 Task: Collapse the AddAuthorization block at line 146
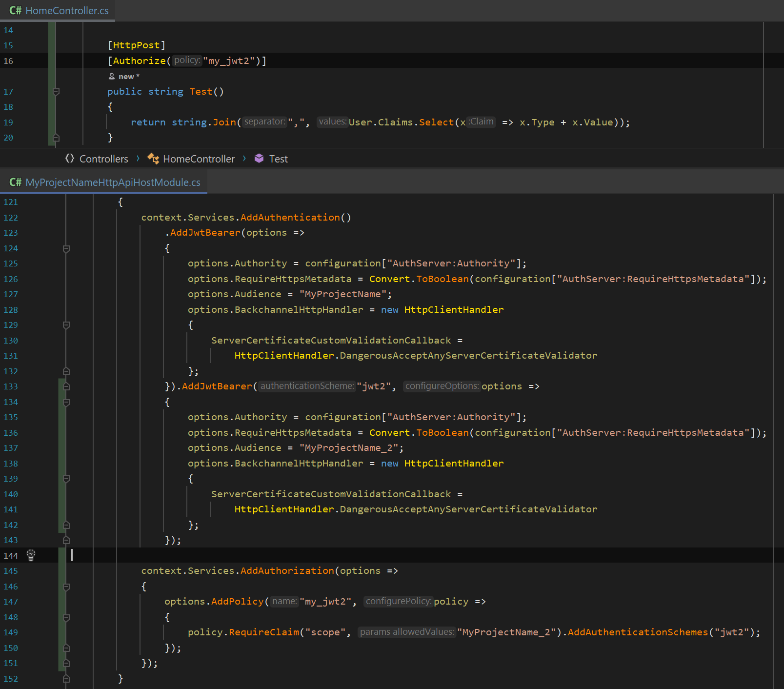click(66, 587)
